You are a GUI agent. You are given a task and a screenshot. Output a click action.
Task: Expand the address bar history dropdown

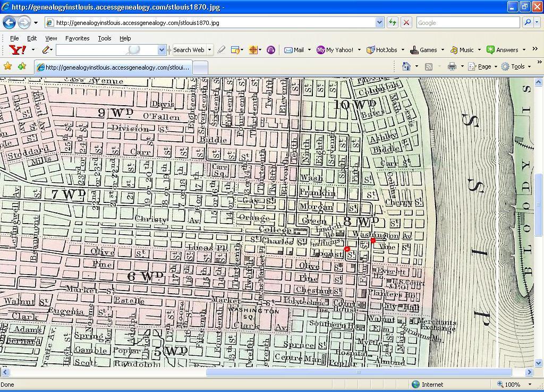pos(379,23)
